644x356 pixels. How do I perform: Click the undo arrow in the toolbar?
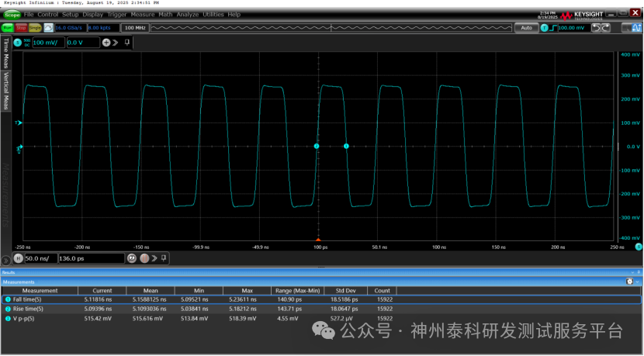pos(596,27)
